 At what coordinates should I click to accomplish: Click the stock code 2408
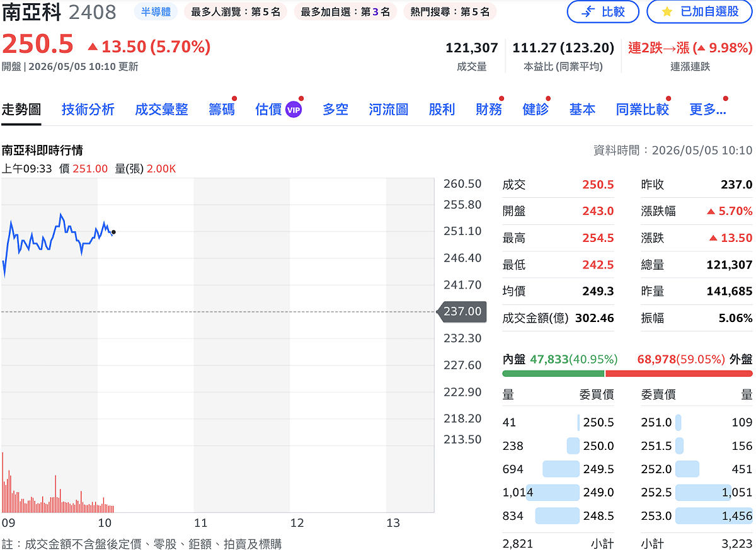point(93,12)
